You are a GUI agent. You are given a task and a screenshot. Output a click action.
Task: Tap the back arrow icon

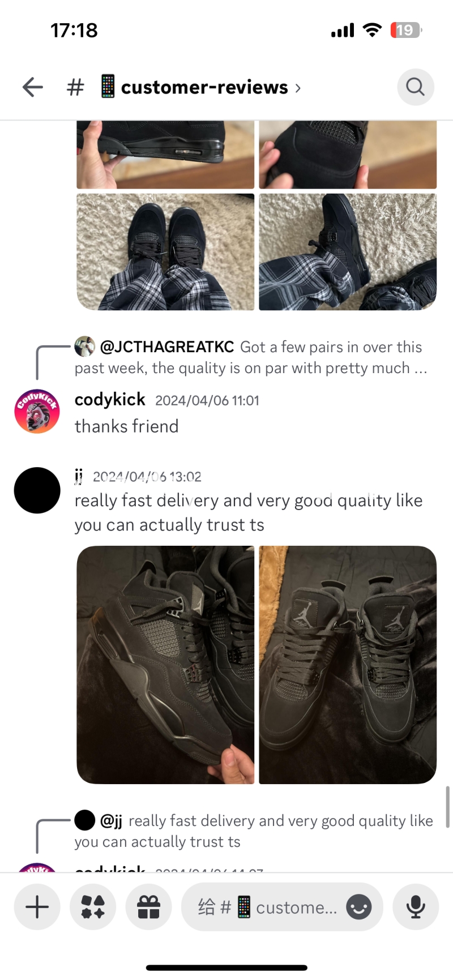[x=33, y=87]
